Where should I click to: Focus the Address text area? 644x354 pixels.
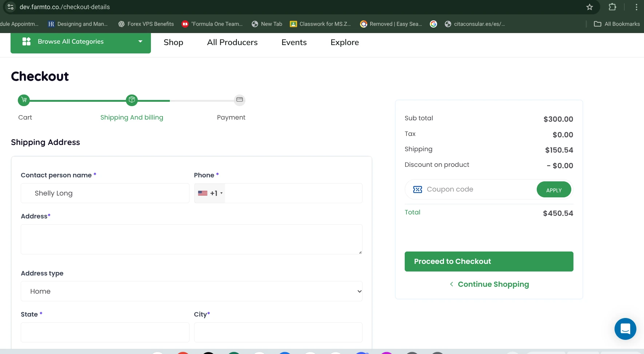point(191,239)
